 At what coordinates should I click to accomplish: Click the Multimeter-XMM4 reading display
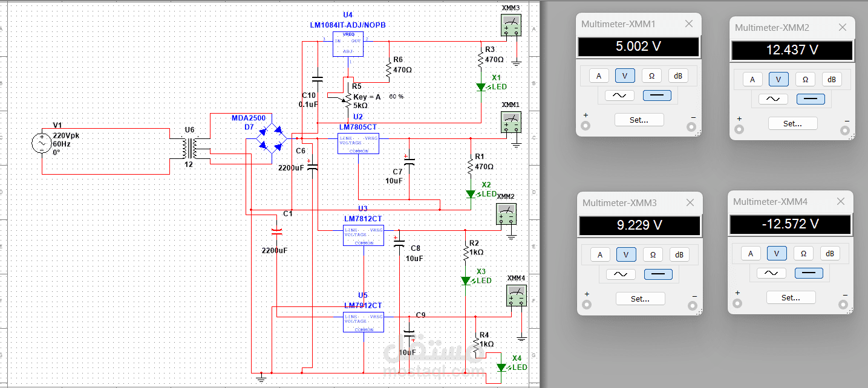pos(790,224)
